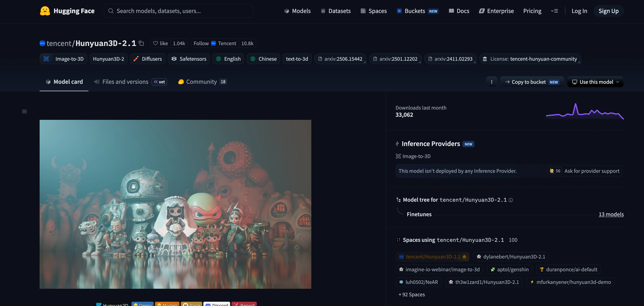Image resolution: width=644 pixels, height=306 pixels.
Task: Click Copy to bucket button
Action: pos(532,82)
